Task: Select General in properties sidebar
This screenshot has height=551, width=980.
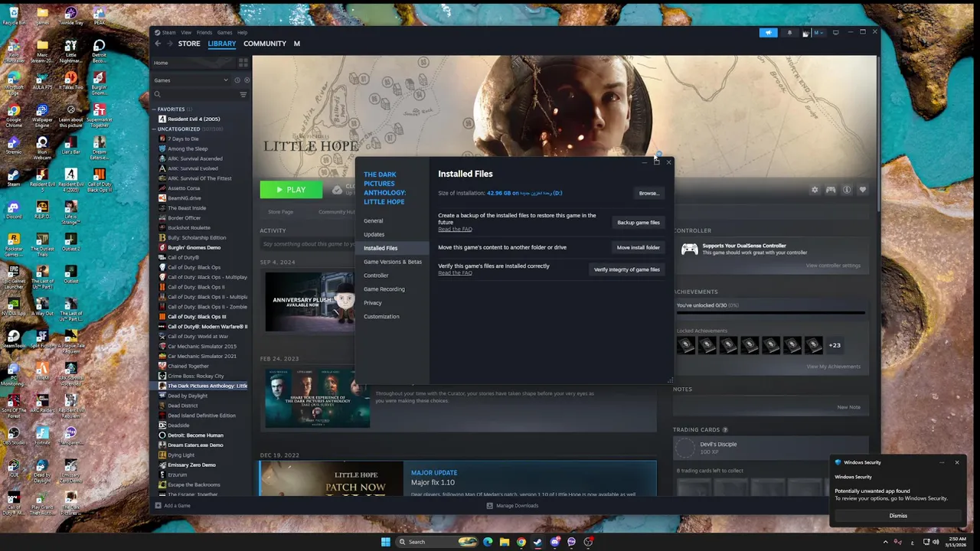Action: [374, 220]
